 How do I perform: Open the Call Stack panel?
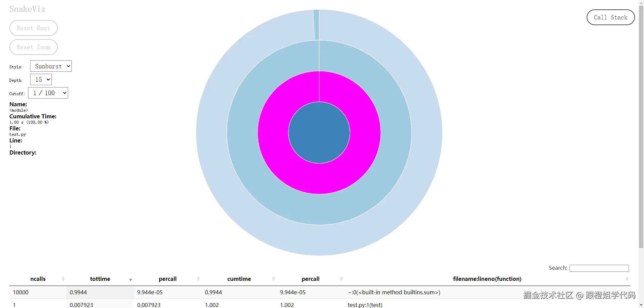(x=610, y=17)
